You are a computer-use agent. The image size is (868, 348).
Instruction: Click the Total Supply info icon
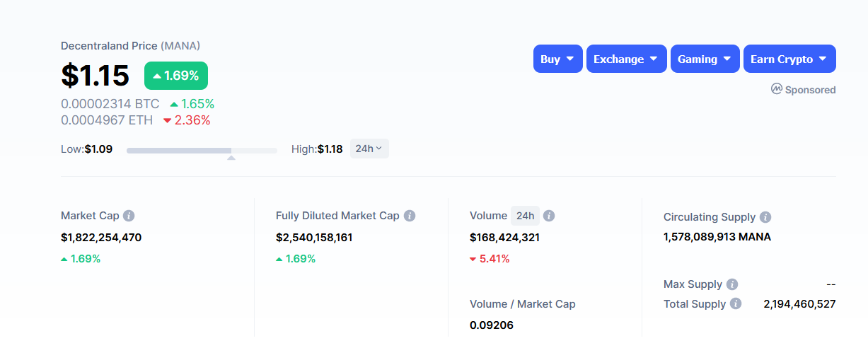pyautogui.click(x=736, y=304)
